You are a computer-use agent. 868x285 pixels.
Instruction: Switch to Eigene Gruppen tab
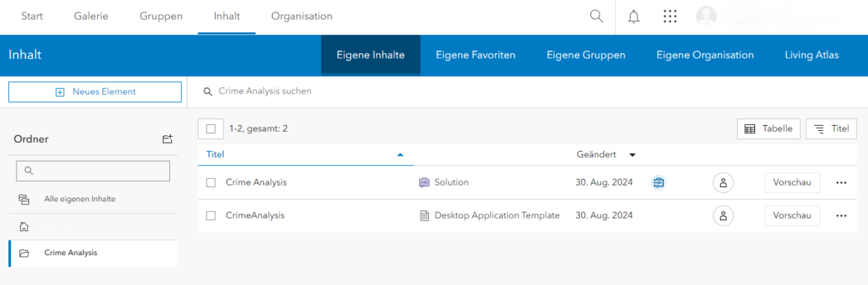point(586,55)
